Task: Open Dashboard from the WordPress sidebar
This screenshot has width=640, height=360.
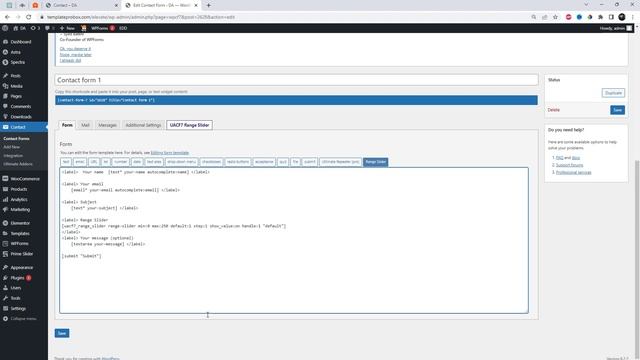Action: click(x=20, y=42)
